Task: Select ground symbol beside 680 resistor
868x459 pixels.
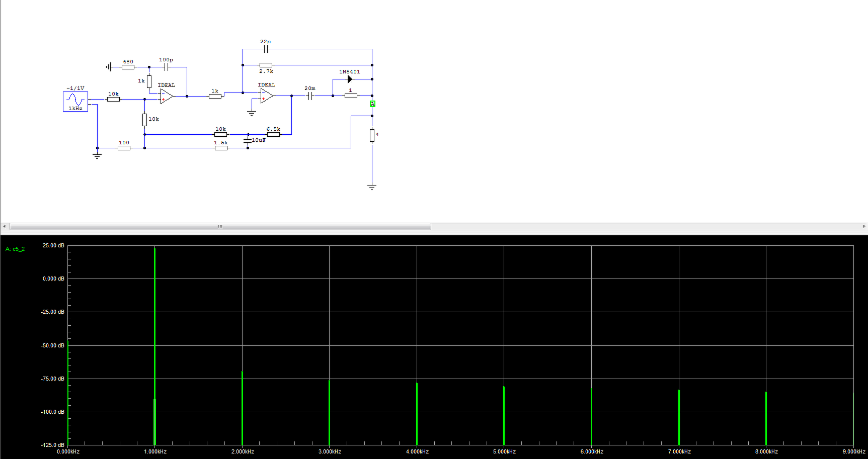Action: point(109,67)
